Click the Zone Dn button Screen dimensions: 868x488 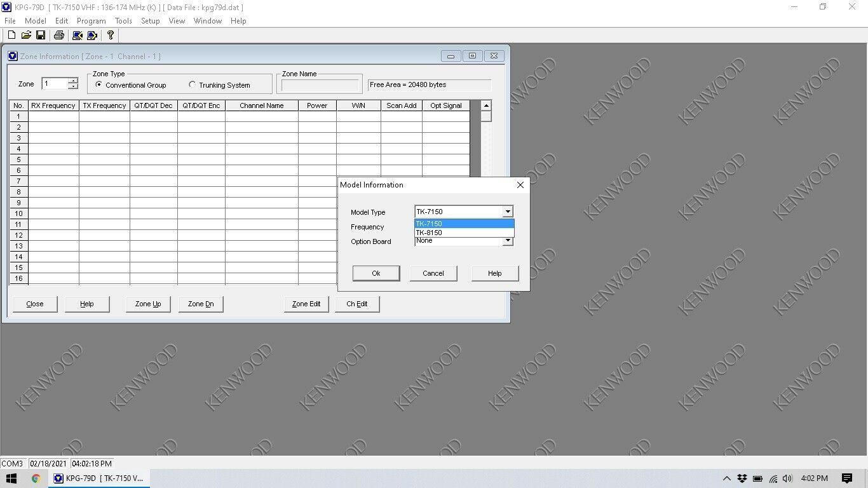click(x=201, y=304)
